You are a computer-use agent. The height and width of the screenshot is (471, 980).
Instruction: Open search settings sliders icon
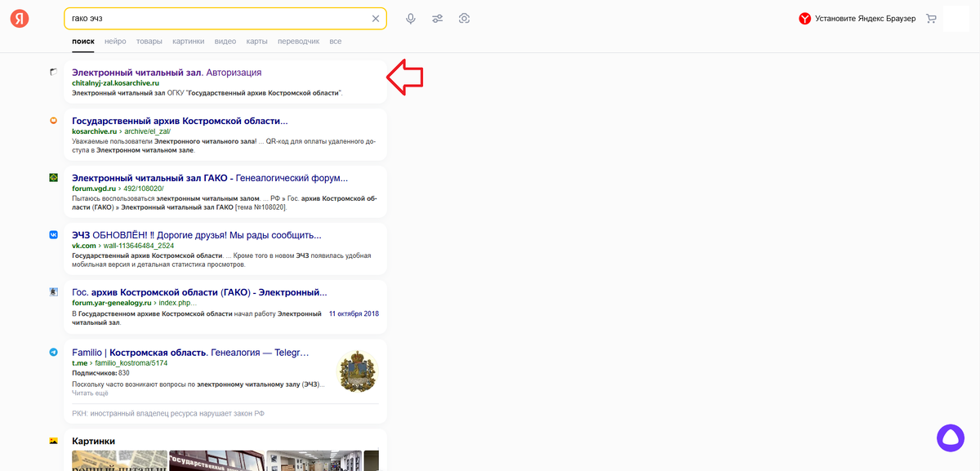(x=438, y=19)
